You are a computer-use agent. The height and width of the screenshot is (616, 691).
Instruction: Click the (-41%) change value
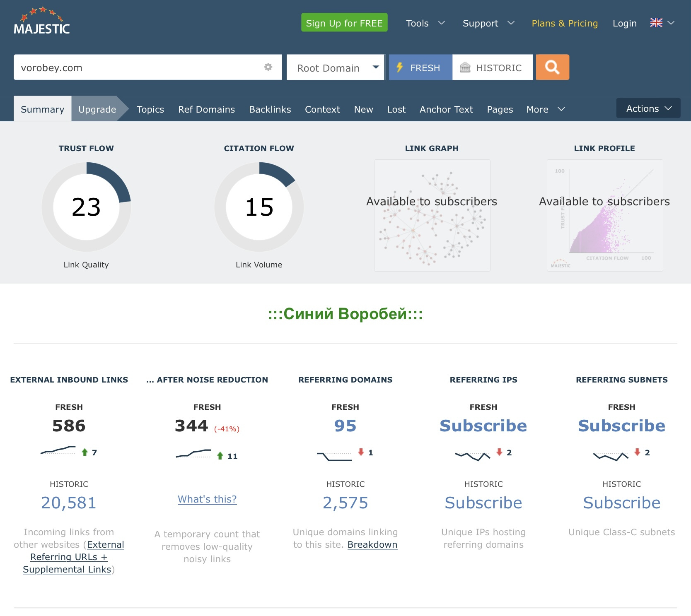coord(227,429)
